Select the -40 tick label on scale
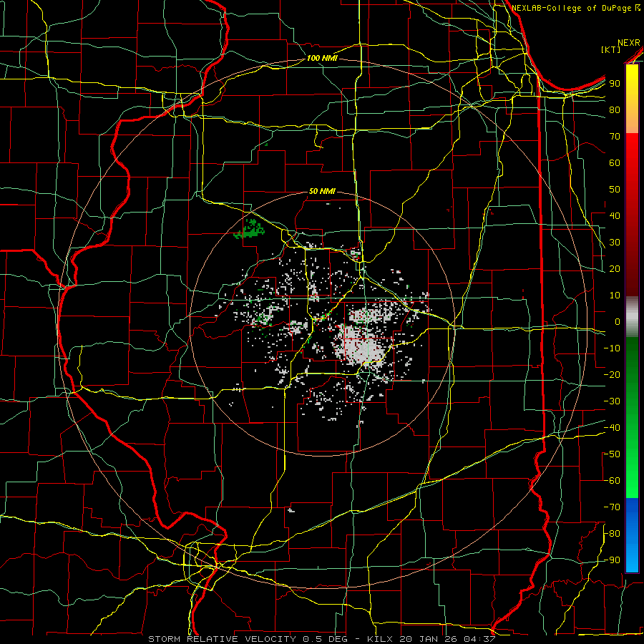The width and height of the screenshot is (644, 644). coord(612,428)
